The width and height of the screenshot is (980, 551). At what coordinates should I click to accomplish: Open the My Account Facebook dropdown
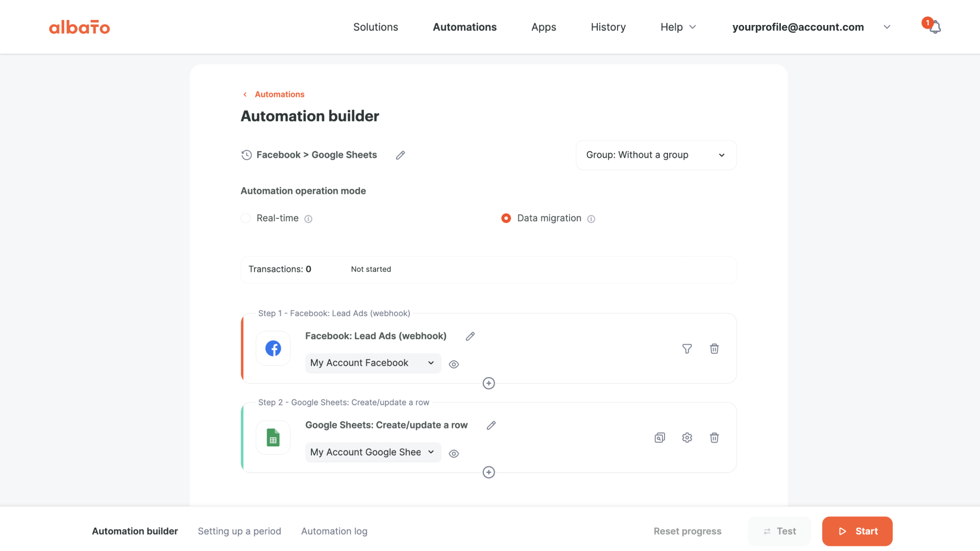click(x=373, y=363)
